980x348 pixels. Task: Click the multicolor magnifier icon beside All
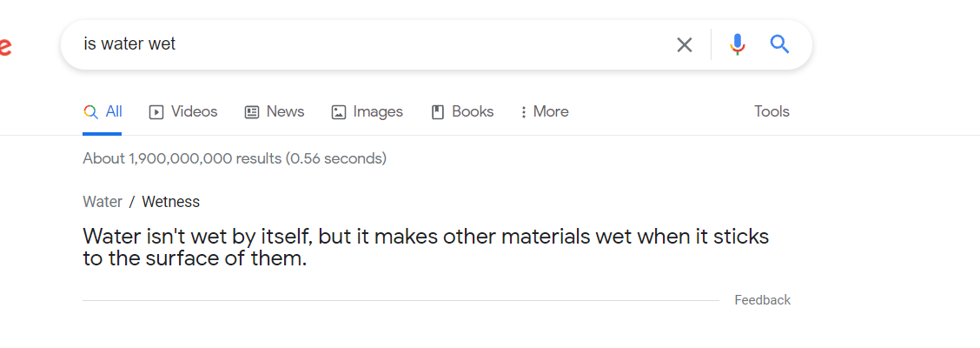tap(90, 112)
